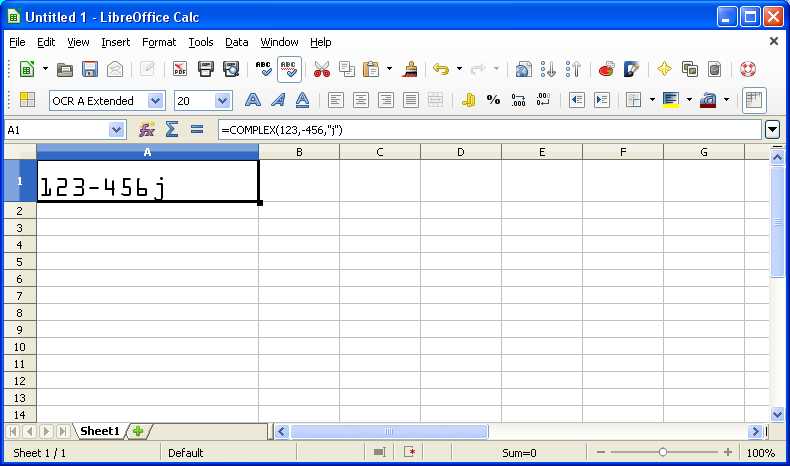Screen dimensions: 790x466
Task: Expand the font size dropdown list
Action: (222, 100)
